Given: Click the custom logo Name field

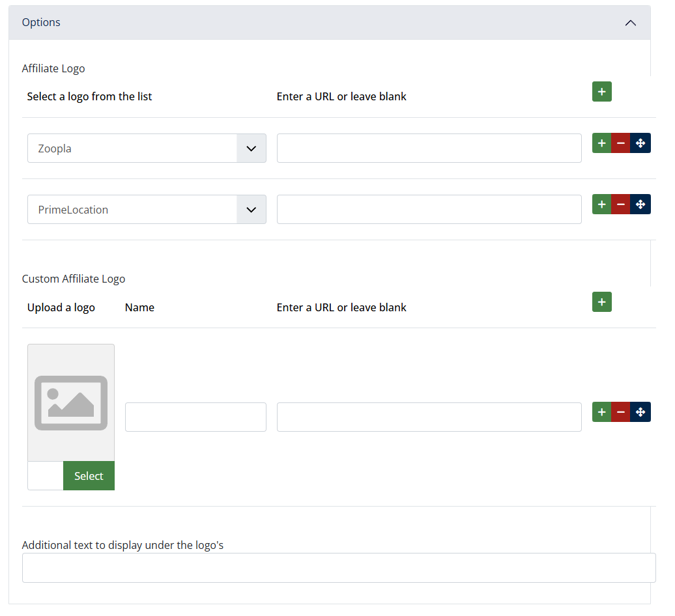Looking at the screenshot, I should tap(195, 417).
